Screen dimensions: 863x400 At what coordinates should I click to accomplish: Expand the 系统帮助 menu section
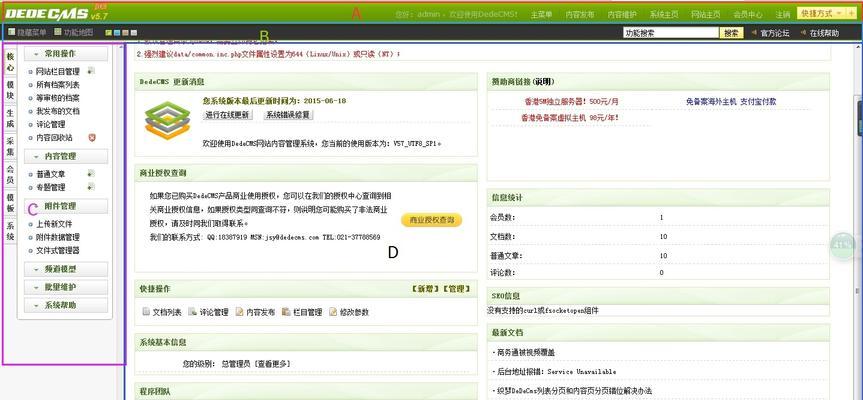pyautogui.click(x=66, y=305)
